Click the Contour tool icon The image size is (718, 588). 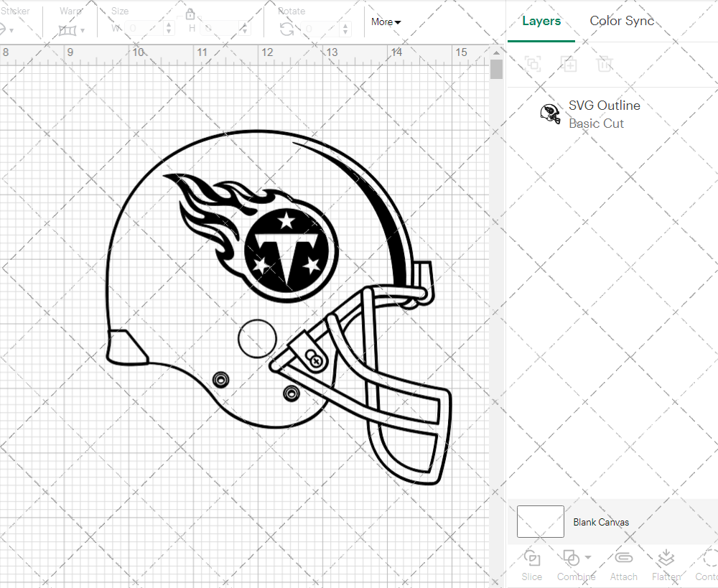(x=709, y=559)
